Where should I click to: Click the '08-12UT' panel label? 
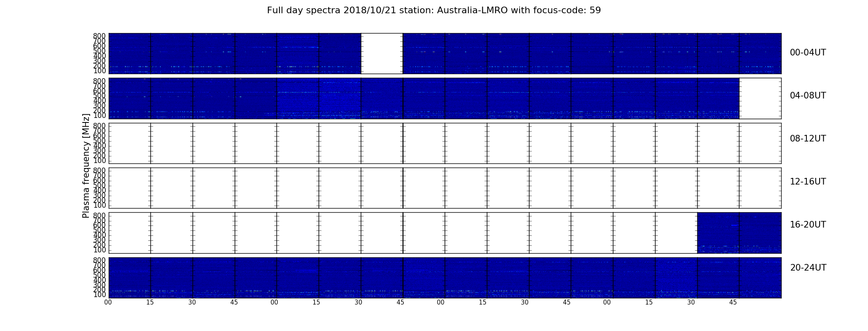coord(808,139)
